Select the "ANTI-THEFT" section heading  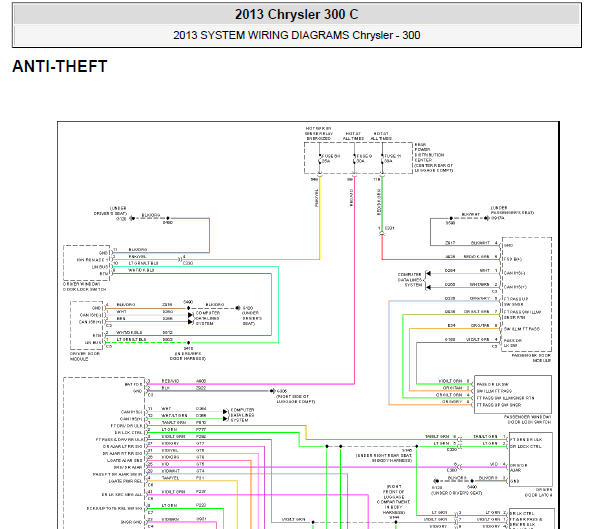coord(60,66)
